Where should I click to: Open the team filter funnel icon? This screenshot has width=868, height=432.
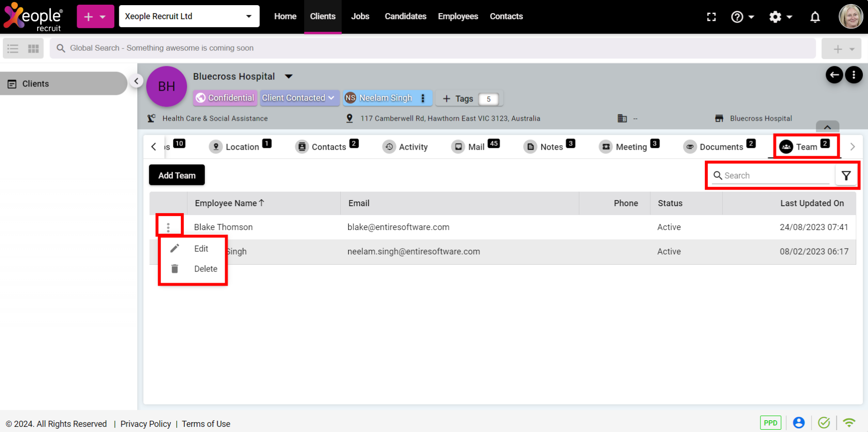846,176
